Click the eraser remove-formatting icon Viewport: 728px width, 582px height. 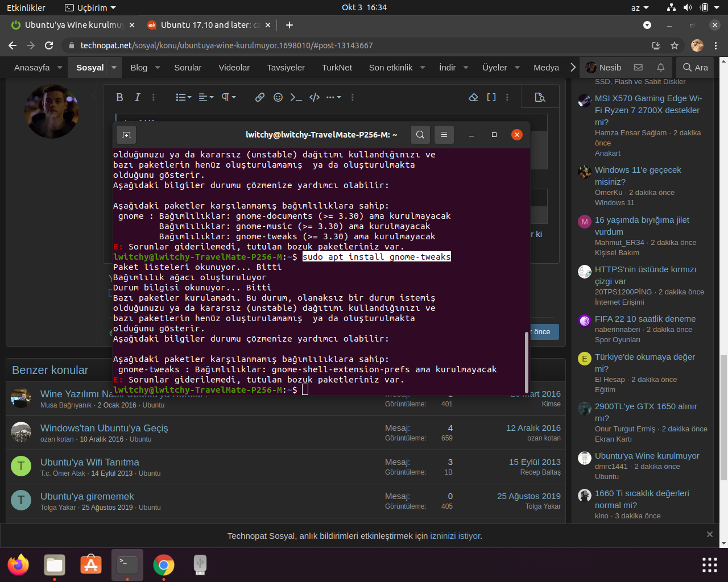pos(473,97)
